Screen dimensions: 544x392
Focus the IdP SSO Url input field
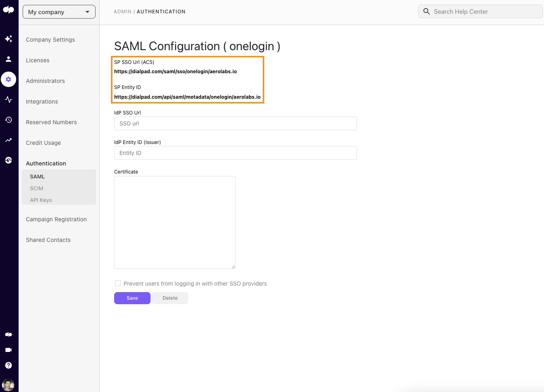pyautogui.click(x=236, y=123)
